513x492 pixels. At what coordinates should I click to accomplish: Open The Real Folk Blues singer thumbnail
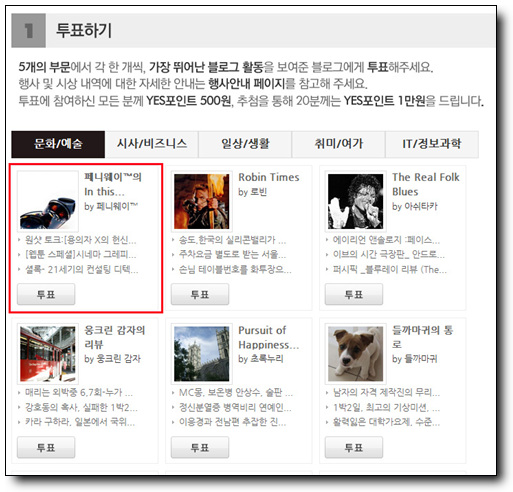355,201
